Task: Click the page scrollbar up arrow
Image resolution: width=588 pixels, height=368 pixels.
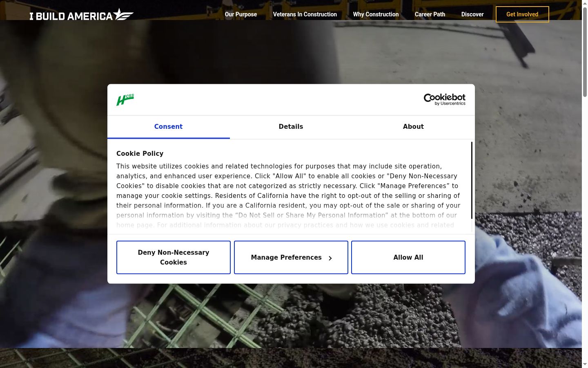Action: click(585, 3)
